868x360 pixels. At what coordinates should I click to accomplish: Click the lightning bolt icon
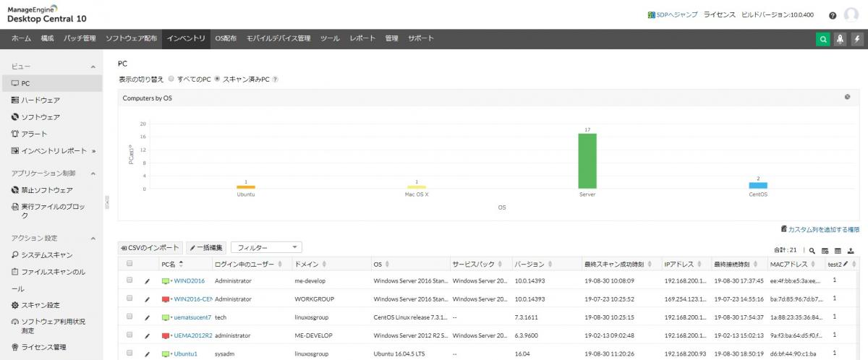tap(857, 39)
